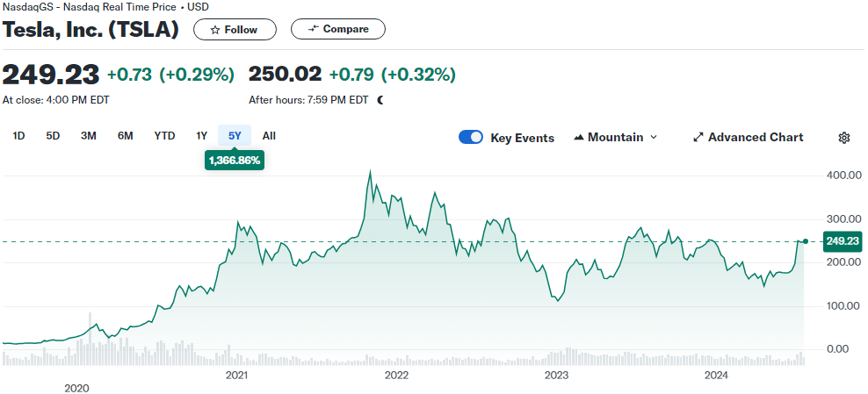Image resolution: width=868 pixels, height=394 pixels.
Task: Click the 1,366.86% return badge
Action: coord(235,161)
